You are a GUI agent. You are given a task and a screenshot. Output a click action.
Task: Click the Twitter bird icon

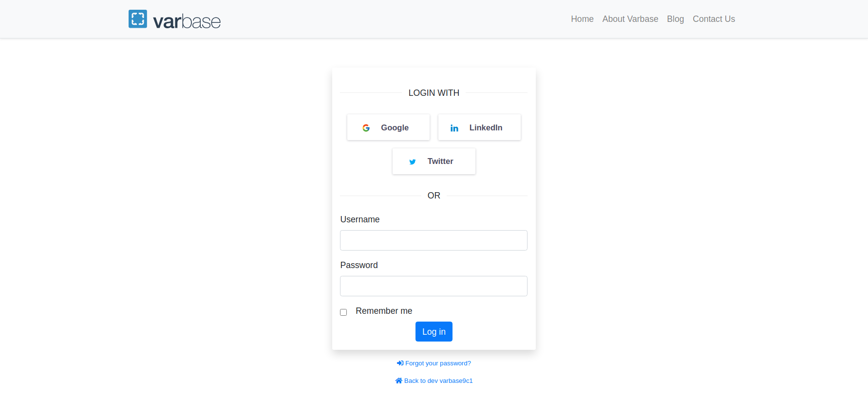pyautogui.click(x=413, y=162)
